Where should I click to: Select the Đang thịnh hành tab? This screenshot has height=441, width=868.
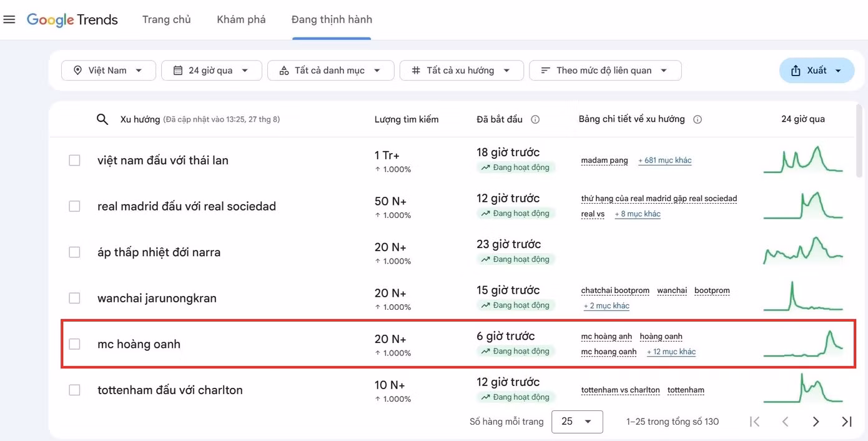point(332,19)
